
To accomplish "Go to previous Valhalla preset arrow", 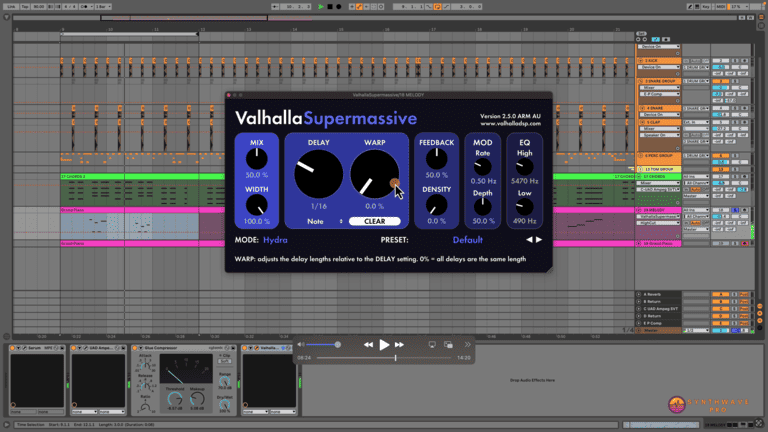I will pos(529,240).
